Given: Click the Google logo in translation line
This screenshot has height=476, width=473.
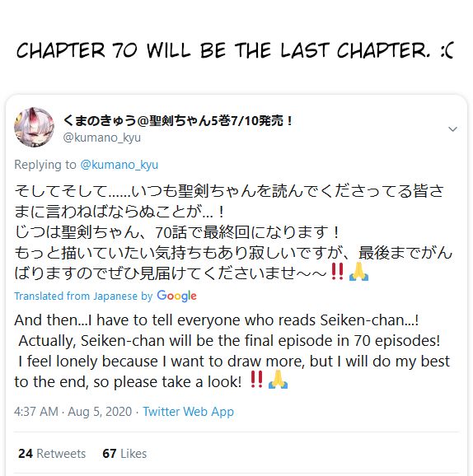Looking at the screenshot, I should point(177,296).
